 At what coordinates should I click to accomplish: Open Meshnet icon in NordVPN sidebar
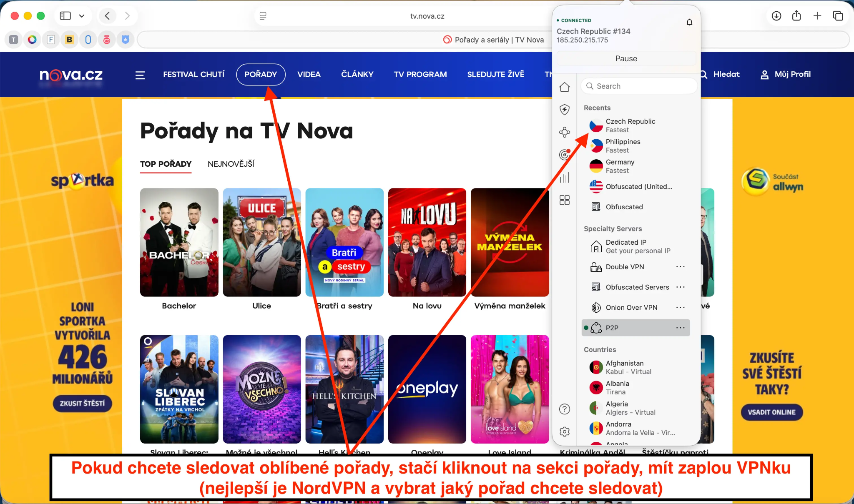(565, 132)
